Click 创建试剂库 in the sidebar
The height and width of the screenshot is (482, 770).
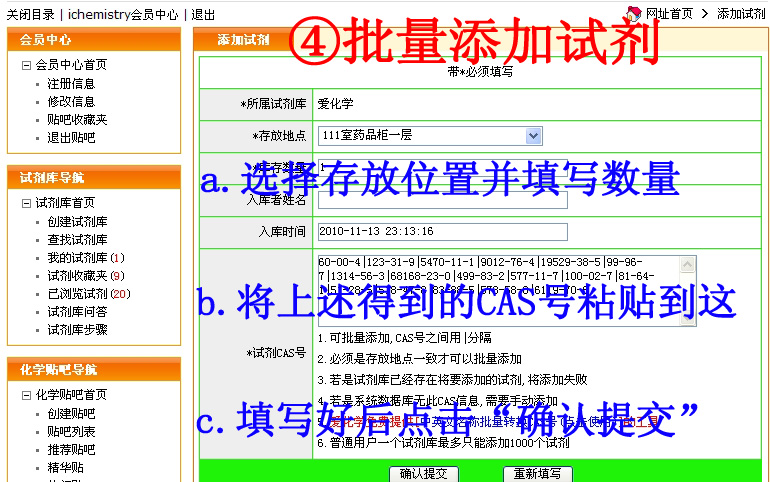point(77,222)
